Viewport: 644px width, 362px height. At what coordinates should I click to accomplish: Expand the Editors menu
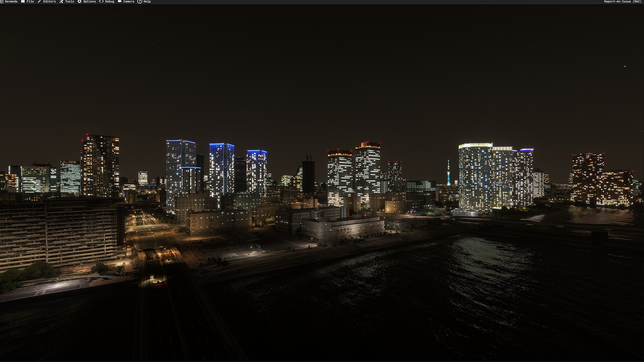pos(49,2)
